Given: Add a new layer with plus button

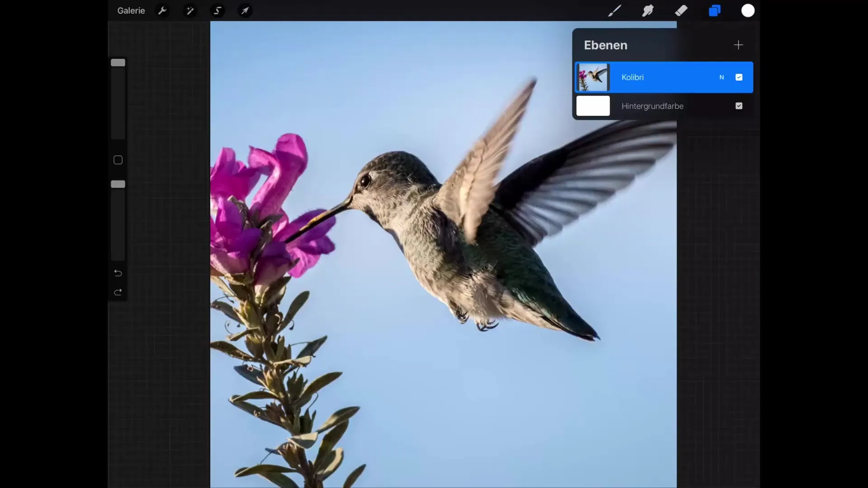Looking at the screenshot, I should tap(738, 45).
